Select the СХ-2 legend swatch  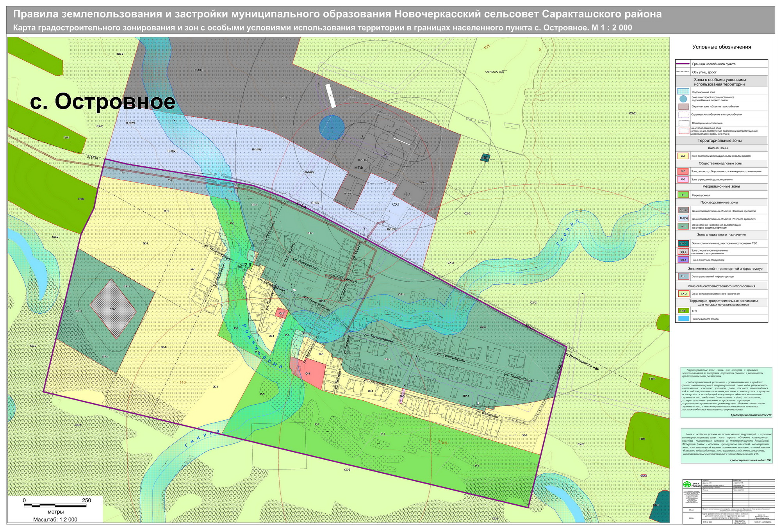click(684, 294)
